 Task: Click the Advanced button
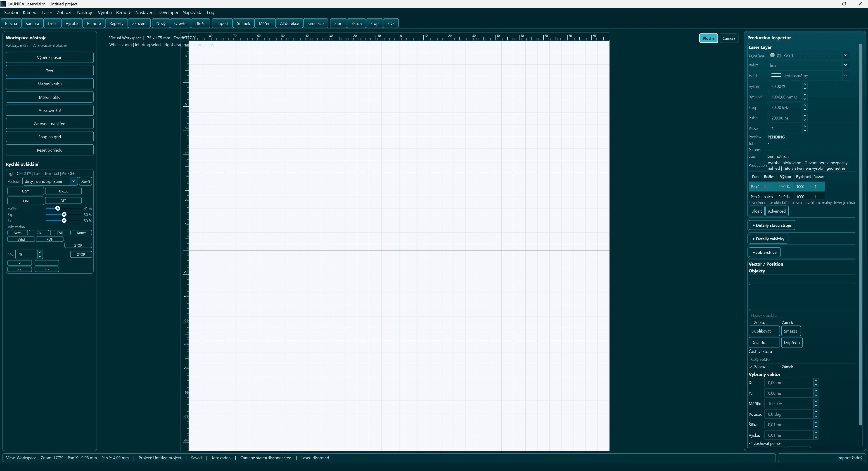click(x=777, y=211)
